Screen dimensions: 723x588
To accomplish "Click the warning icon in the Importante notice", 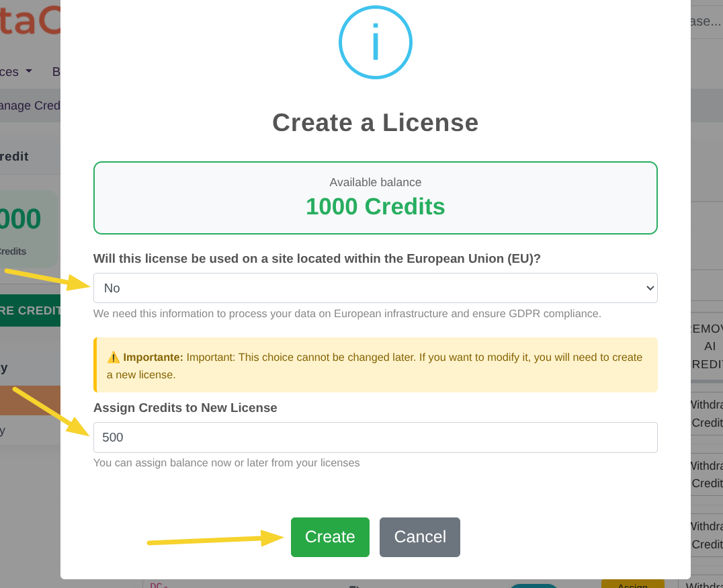I will [x=114, y=357].
